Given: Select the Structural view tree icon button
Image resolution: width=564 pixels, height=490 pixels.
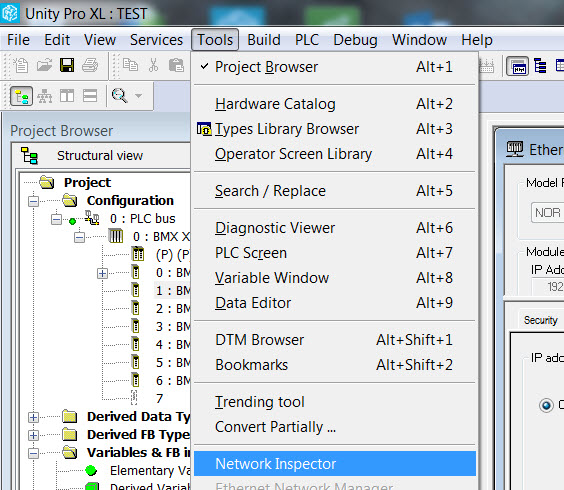Looking at the screenshot, I should (x=22, y=96).
